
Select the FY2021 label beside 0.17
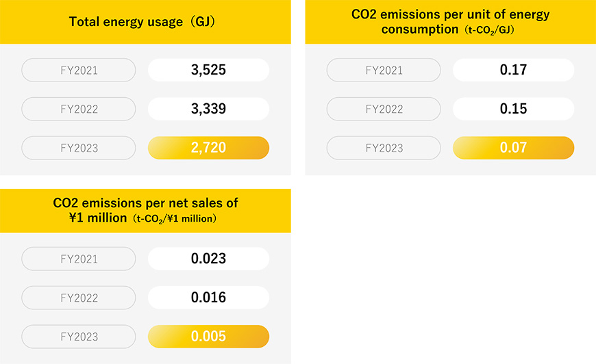(x=384, y=70)
